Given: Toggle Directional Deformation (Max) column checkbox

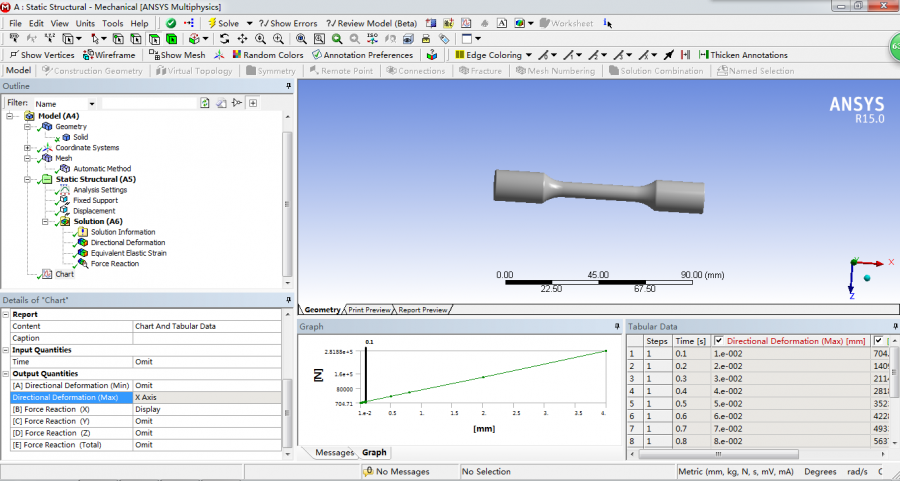Looking at the screenshot, I should (x=718, y=341).
